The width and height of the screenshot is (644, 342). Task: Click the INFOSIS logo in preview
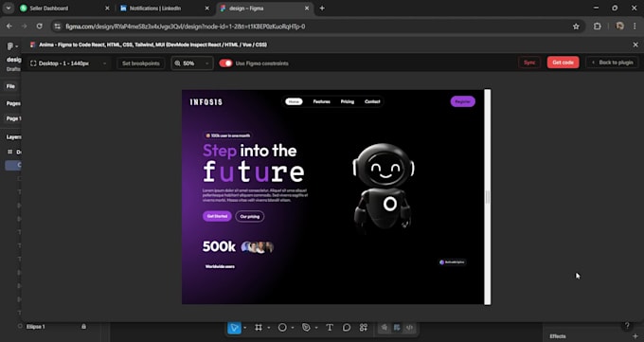click(x=206, y=102)
